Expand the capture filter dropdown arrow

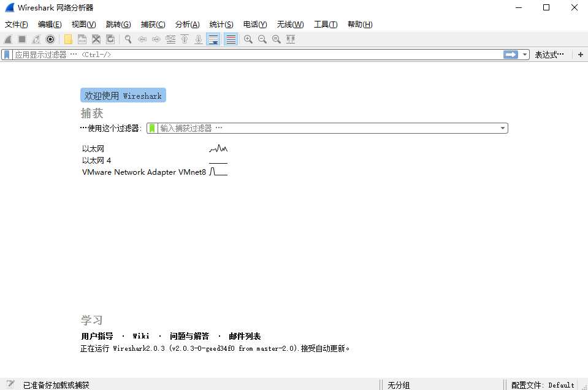pos(503,128)
